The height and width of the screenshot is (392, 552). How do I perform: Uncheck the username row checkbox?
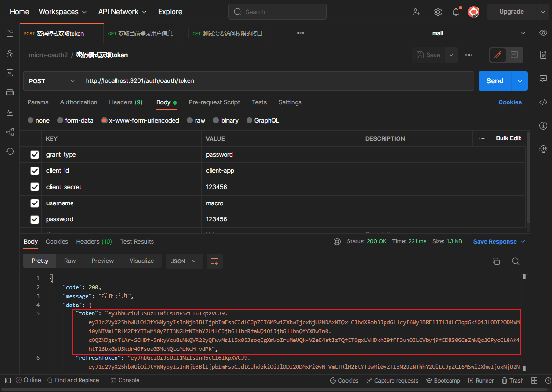pos(35,203)
